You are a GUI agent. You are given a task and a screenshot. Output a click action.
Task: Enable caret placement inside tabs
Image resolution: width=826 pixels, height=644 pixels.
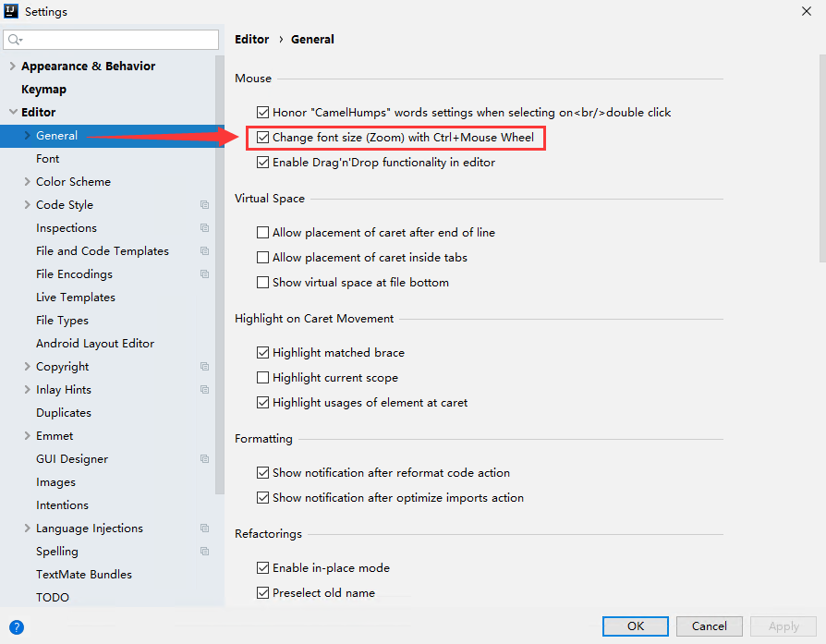(262, 257)
